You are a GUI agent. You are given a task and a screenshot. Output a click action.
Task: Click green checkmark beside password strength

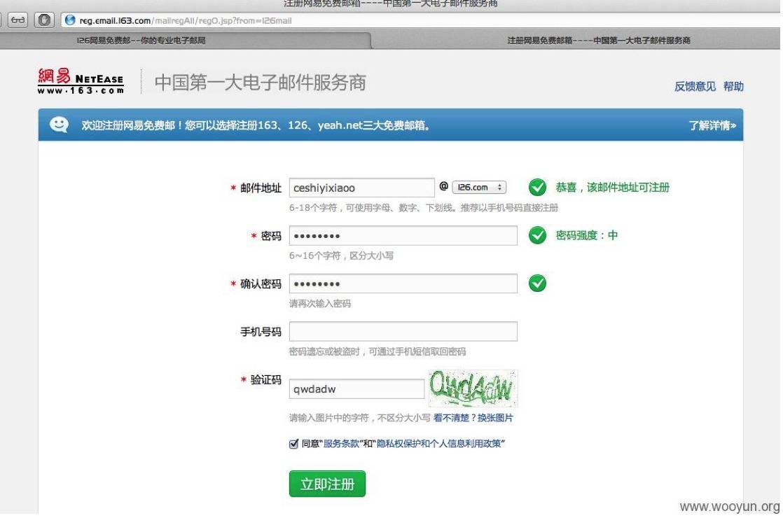537,235
